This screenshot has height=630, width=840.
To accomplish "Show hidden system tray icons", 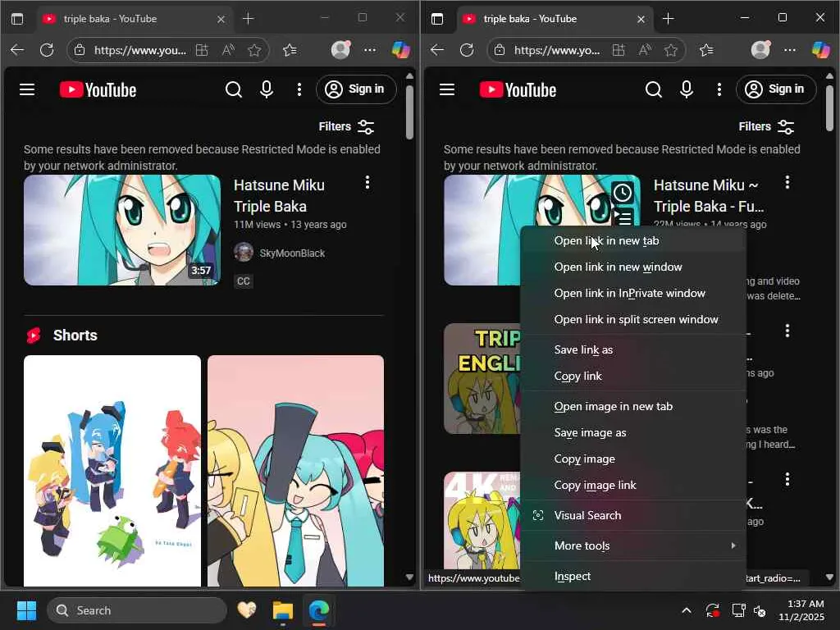I will click(x=687, y=610).
